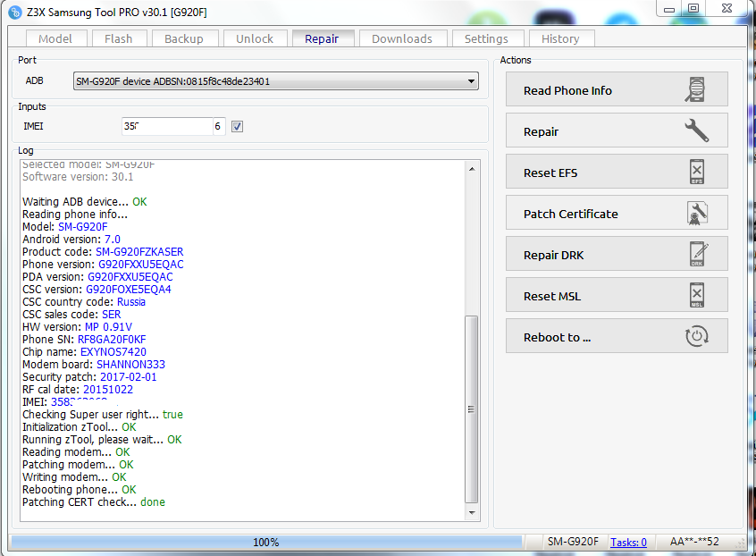Open the Settings tab
The image size is (756, 556).
486,38
